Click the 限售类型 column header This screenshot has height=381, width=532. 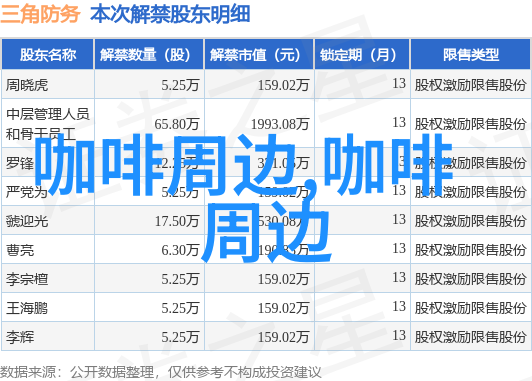471,55
